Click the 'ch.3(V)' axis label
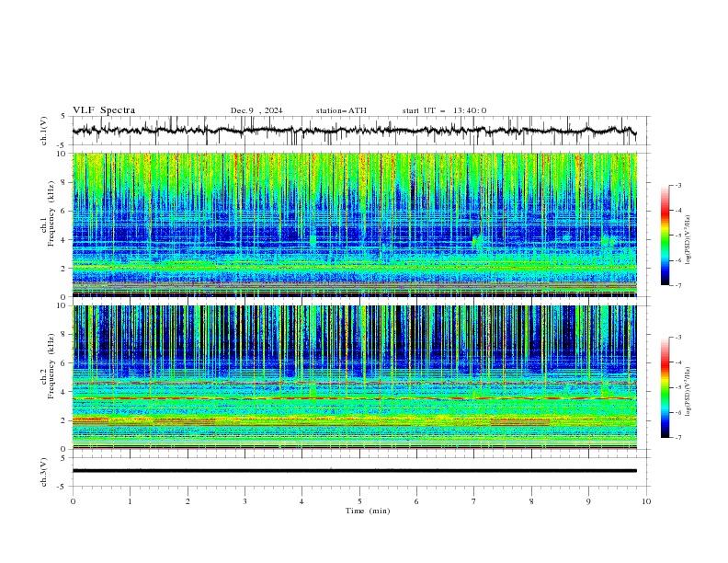 tap(44, 473)
